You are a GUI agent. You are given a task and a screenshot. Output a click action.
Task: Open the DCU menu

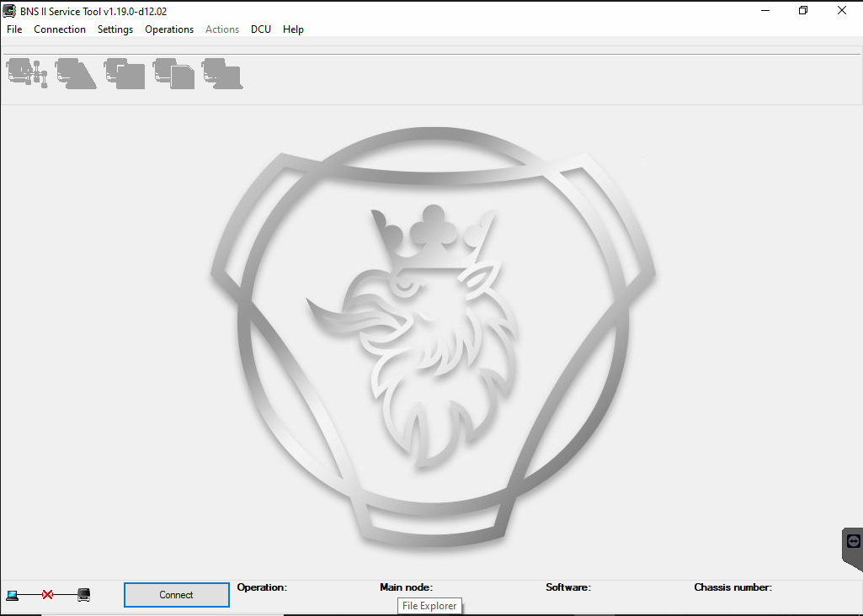coord(261,29)
